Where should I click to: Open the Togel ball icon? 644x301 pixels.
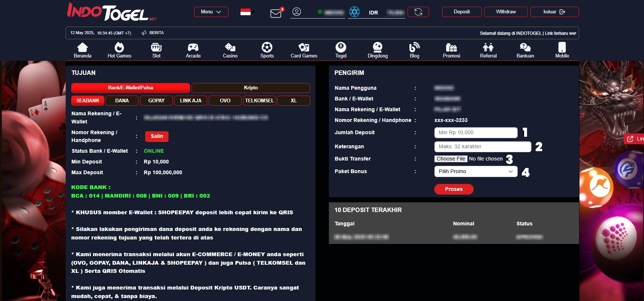(x=341, y=47)
